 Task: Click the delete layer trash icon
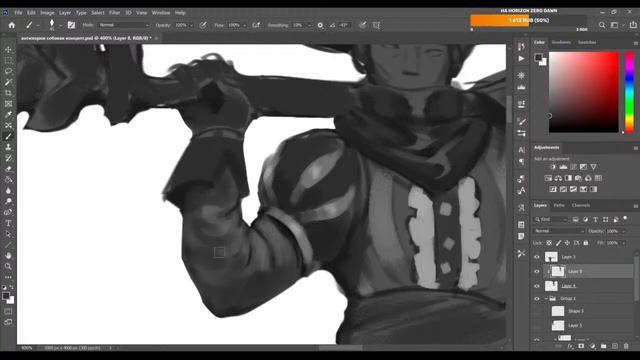pyautogui.click(x=626, y=346)
